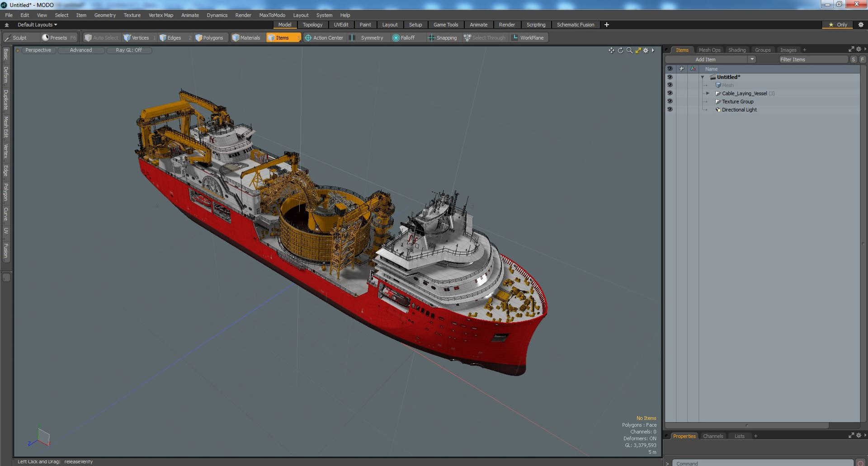Open viewport settings gear icon
The image size is (868, 466).
pyautogui.click(x=646, y=50)
